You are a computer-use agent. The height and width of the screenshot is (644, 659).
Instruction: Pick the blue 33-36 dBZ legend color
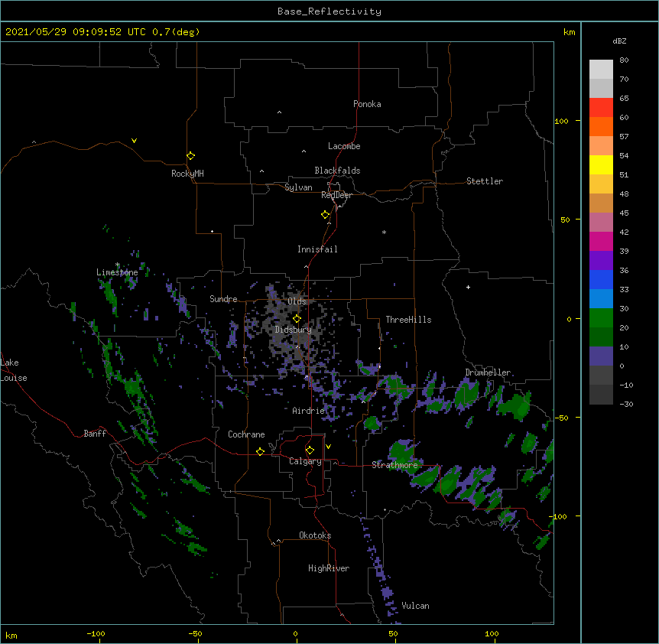[601, 279]
